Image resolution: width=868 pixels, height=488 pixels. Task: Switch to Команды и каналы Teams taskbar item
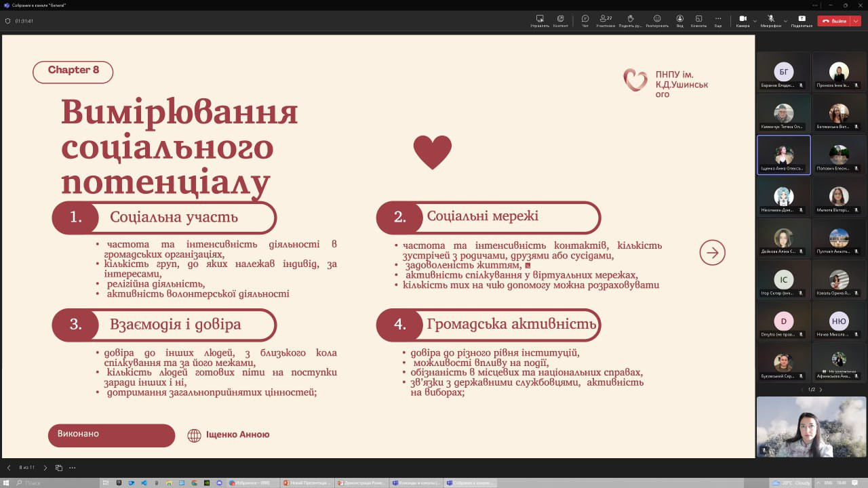click(415, 483)
